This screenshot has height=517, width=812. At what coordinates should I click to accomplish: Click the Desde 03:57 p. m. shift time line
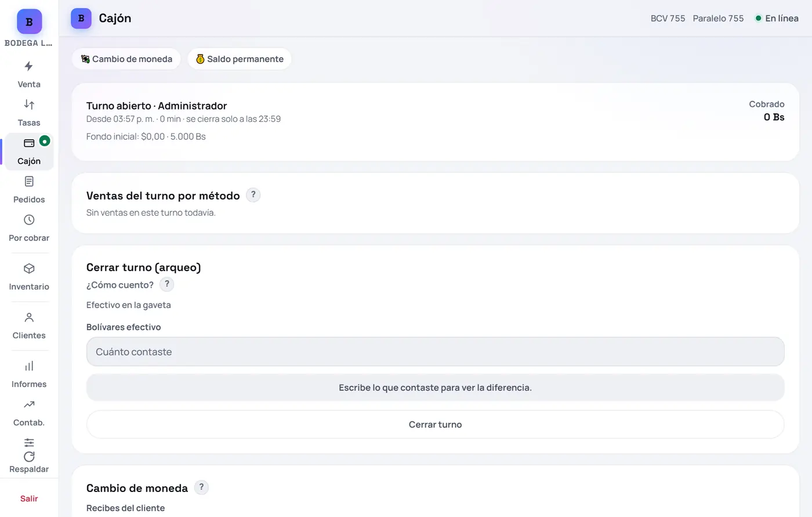pos(183,119)
